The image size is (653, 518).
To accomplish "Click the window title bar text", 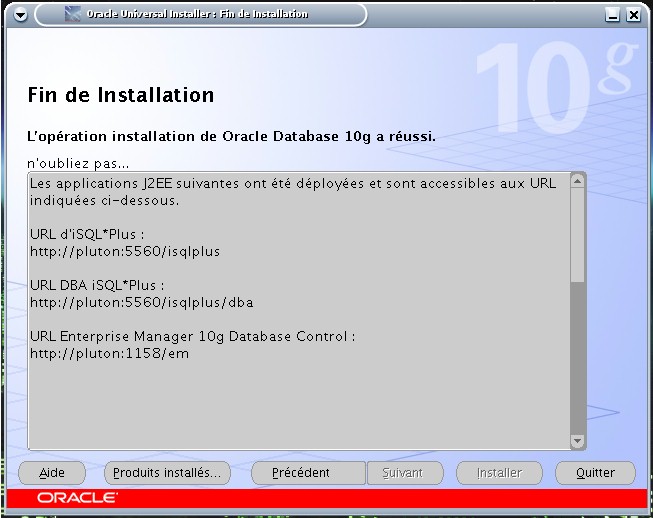I will coord(197,14).
